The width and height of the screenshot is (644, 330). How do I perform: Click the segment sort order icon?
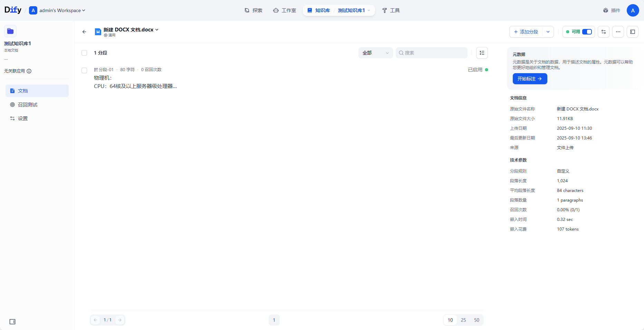[x=482, y=52]
